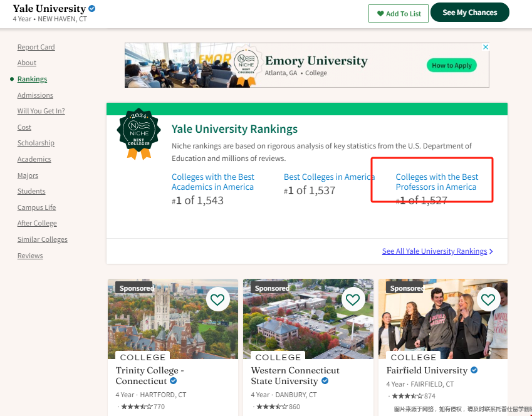This screenshot has height=416, width=532.
Task: Open Fairfield University card title
Action: pyautogui.click(x=427, y=370)
